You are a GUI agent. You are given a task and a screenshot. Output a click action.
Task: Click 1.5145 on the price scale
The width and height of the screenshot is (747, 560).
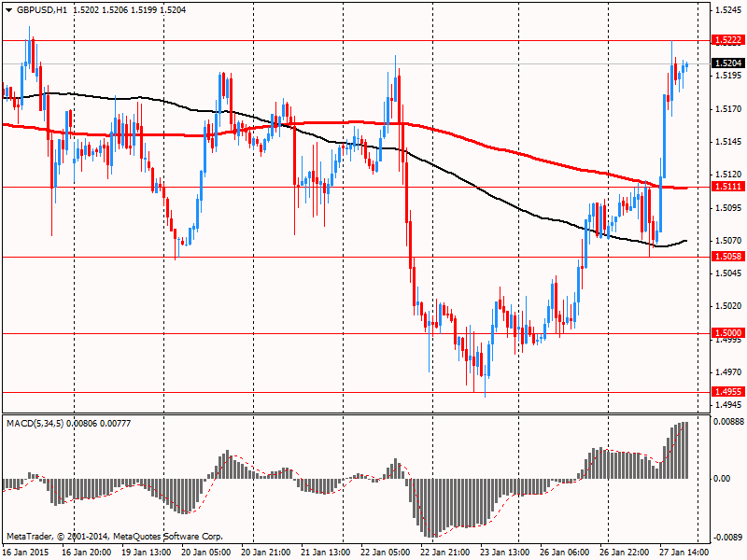[728, 142]
